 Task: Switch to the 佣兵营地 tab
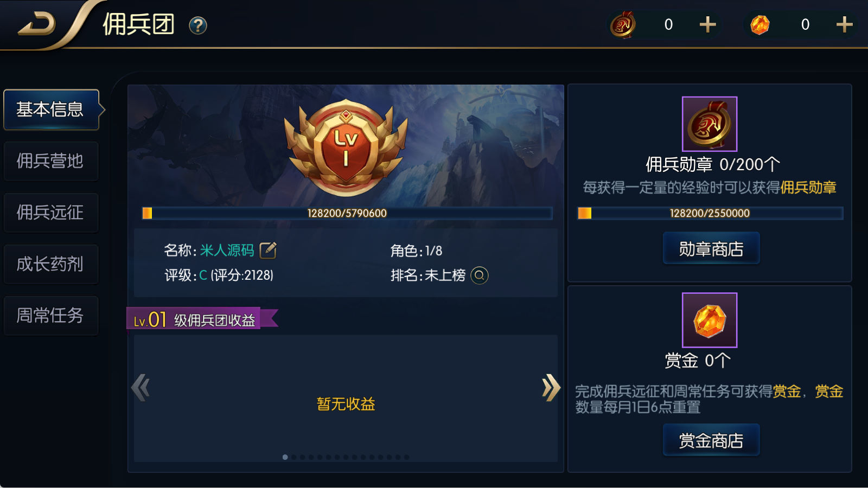(52, 161)
